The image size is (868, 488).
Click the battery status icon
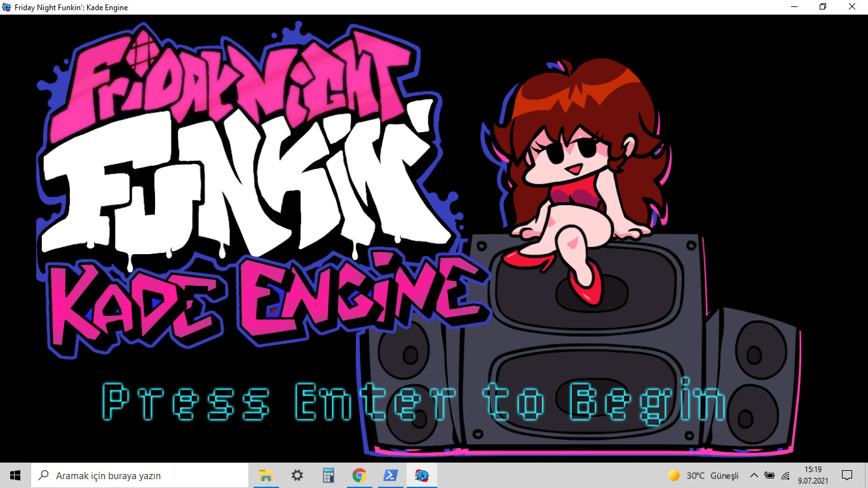pyautogui.click(x=769, y=475)
